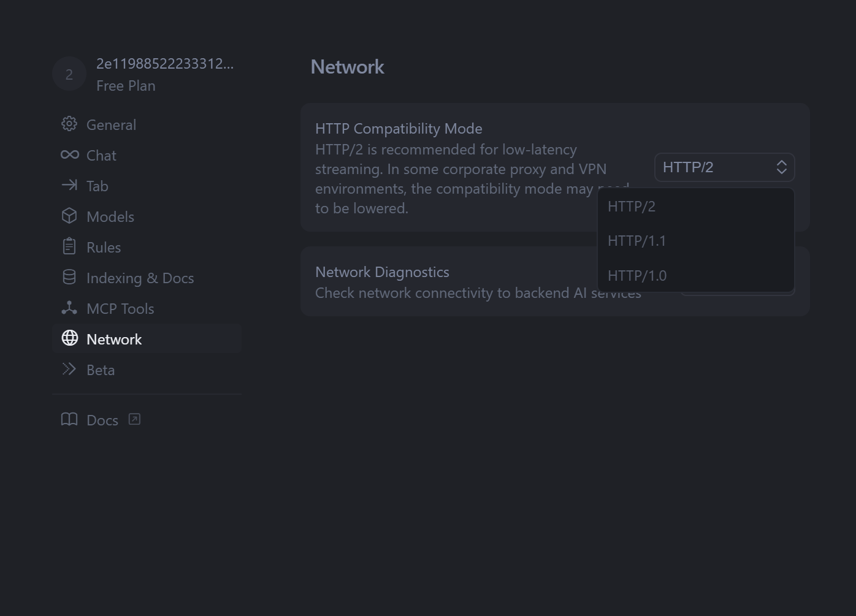
Task: Select the Indexing & Docs database icon
Action: pos(69,277)
